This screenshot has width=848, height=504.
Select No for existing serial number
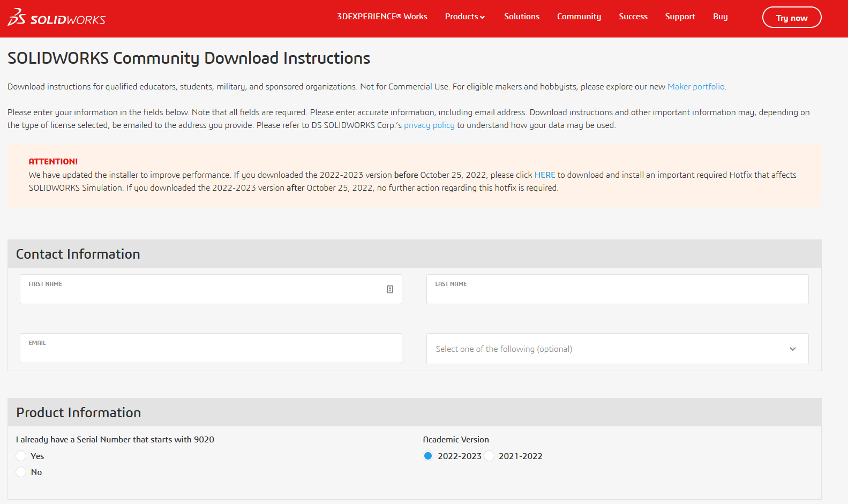(x=21, y=472)
